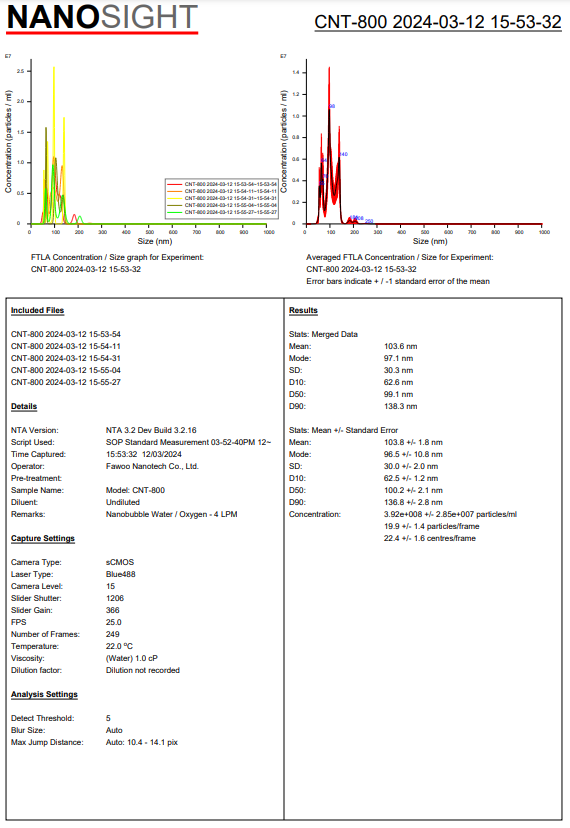Click laser type value Blue488
570x828 pixels.
tap(120, 575)
